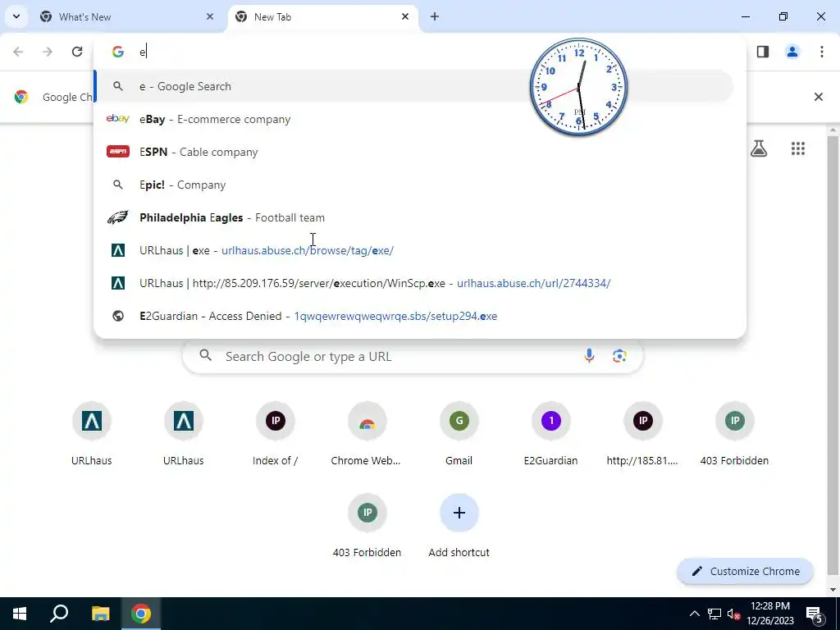This screenshot has height=630, width=840.
Task: Go back with the back arrow
Action: coord(18,52)
